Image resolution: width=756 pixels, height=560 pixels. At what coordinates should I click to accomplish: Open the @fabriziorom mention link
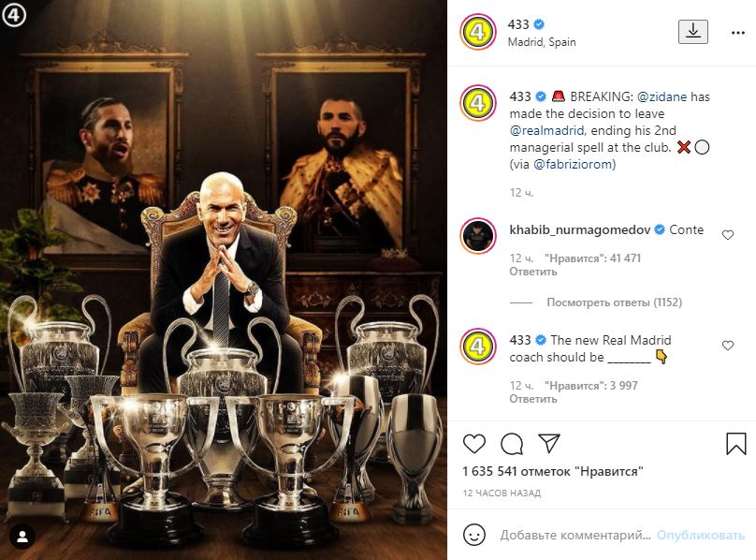(x=573, y=164)
